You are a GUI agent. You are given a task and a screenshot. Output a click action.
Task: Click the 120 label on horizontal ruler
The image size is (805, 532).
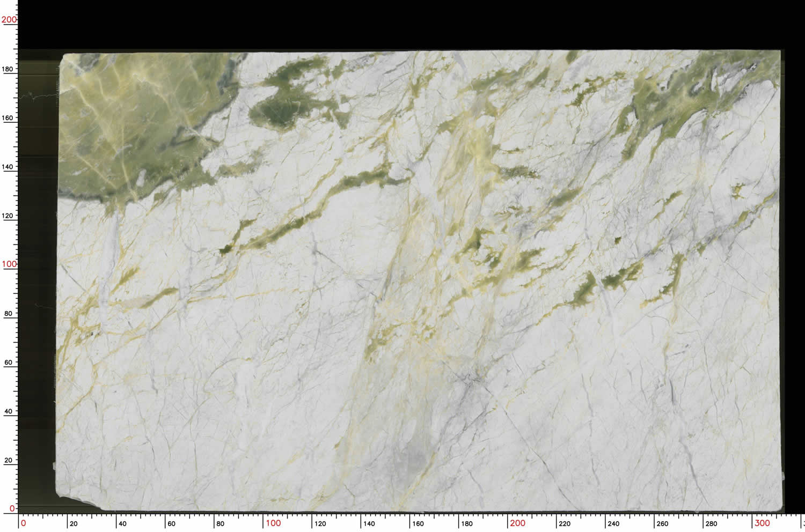click(320, 523)
